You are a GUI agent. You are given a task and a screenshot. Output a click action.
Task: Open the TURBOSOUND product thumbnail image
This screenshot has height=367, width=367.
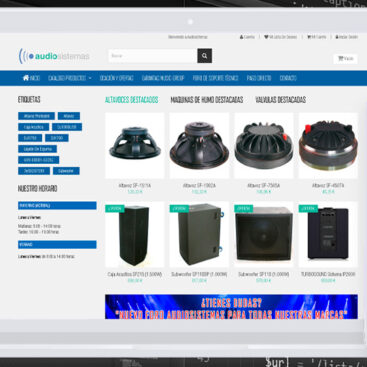pos(328,235)
